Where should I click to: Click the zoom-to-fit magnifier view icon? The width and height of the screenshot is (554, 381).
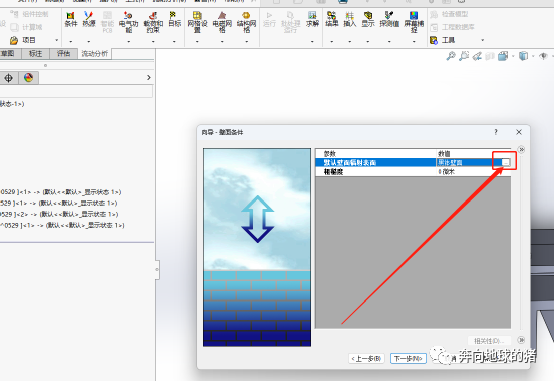click(451, 56)
